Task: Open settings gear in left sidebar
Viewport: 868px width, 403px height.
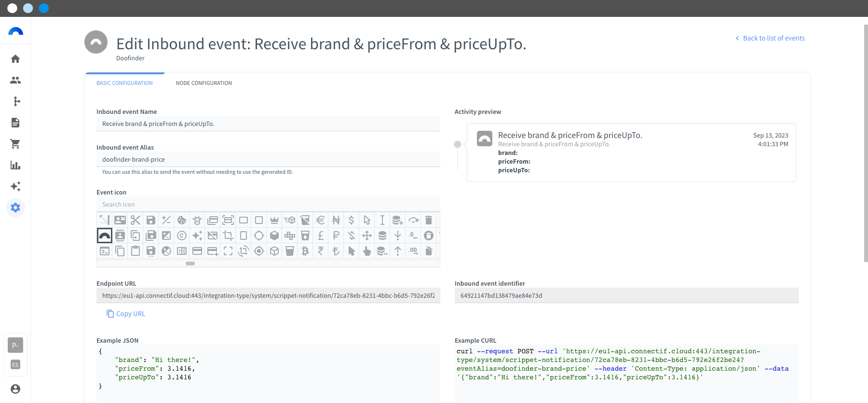Action: pyautogui.click(x=15, y=208)
